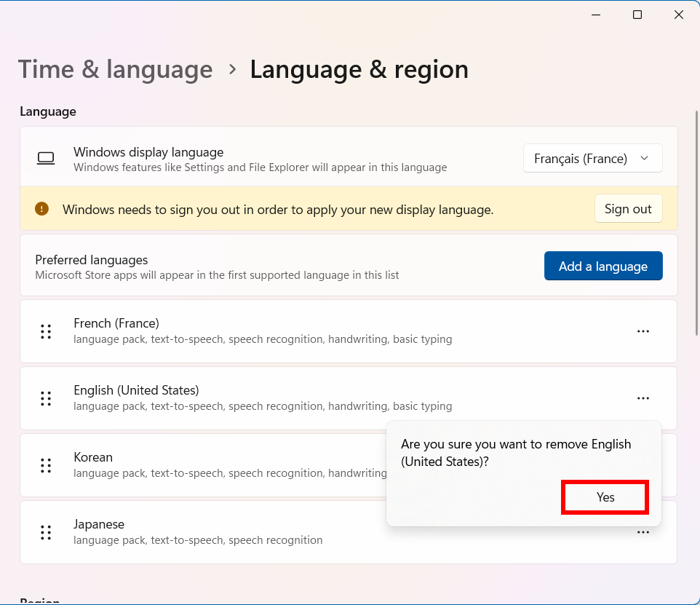This screenshot has height=605, width=700.
Task: Confirm removal by clicking Yes
Action: pyautogui.click(x=605, y=497)
